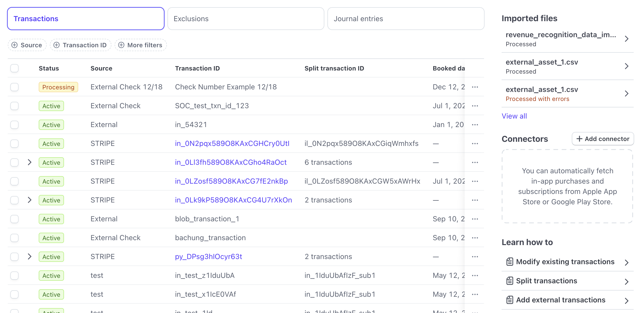Screen dimensions: 644x313
Task: Open actions menu for SOC_test_txn_id_123 row
Action: coord(475,106)
